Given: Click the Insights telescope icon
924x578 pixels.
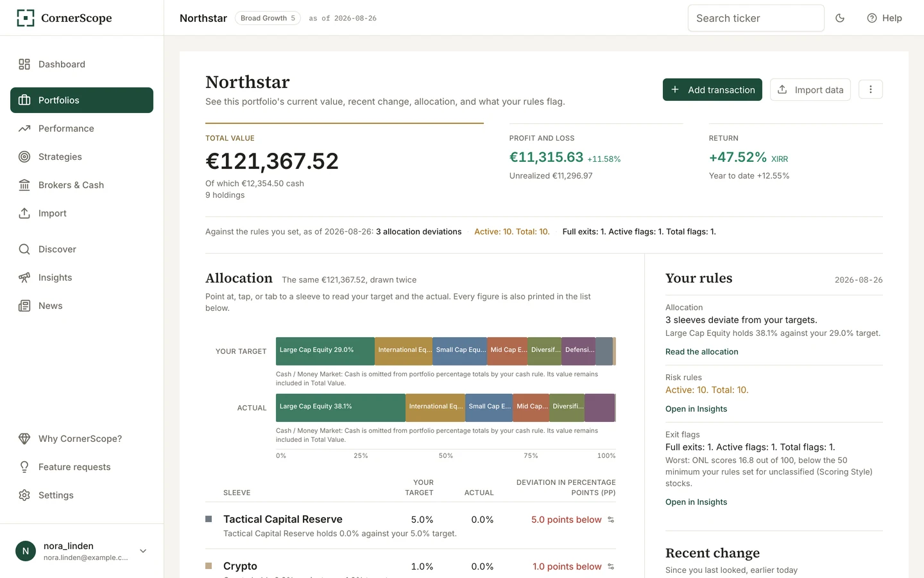Looking at the screenshot, I should 24,277.
